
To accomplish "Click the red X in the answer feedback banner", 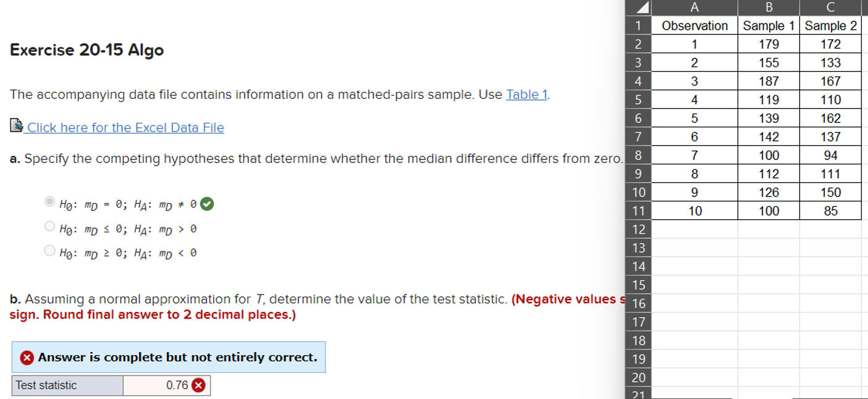I will click(27, 357).
